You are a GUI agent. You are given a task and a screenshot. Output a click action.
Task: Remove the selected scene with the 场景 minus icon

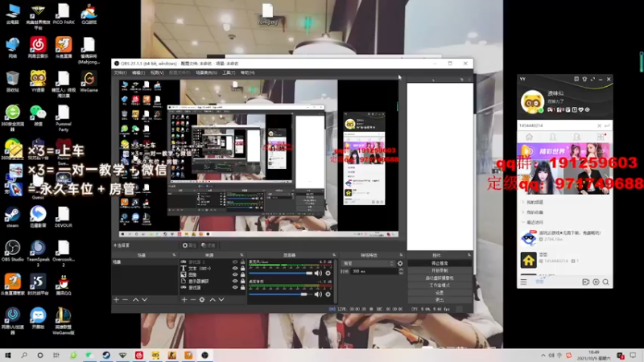(x=126, y=300)
